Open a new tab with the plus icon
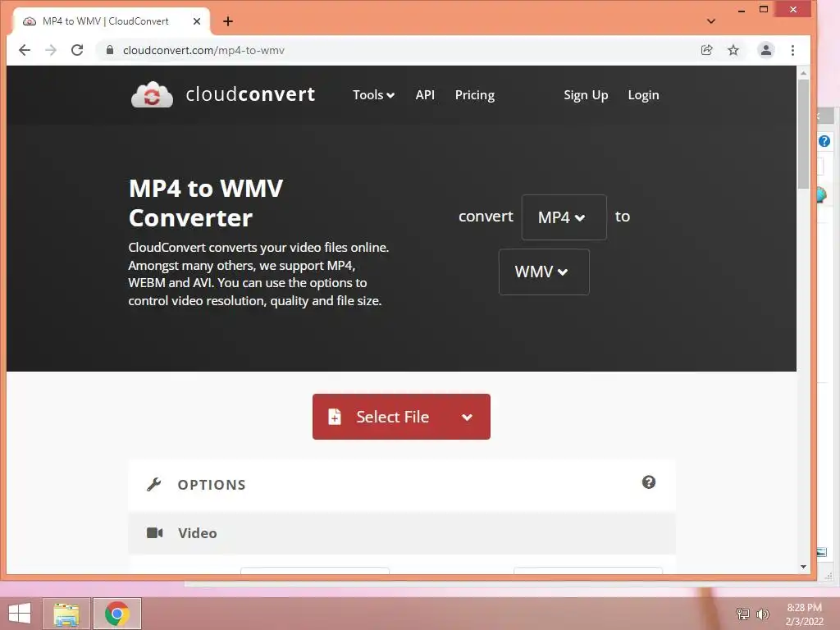The width and height of the screenshot is (840, 630). (228, 21)
